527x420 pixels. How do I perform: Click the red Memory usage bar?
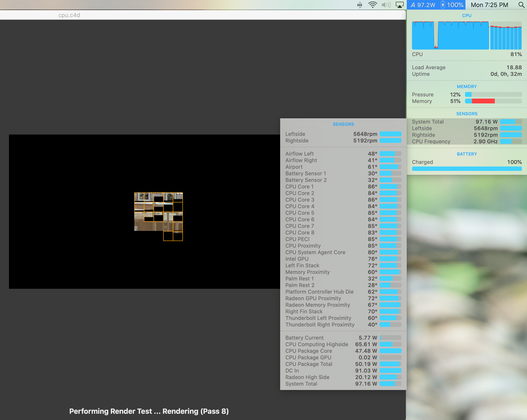tap(483, 101)
